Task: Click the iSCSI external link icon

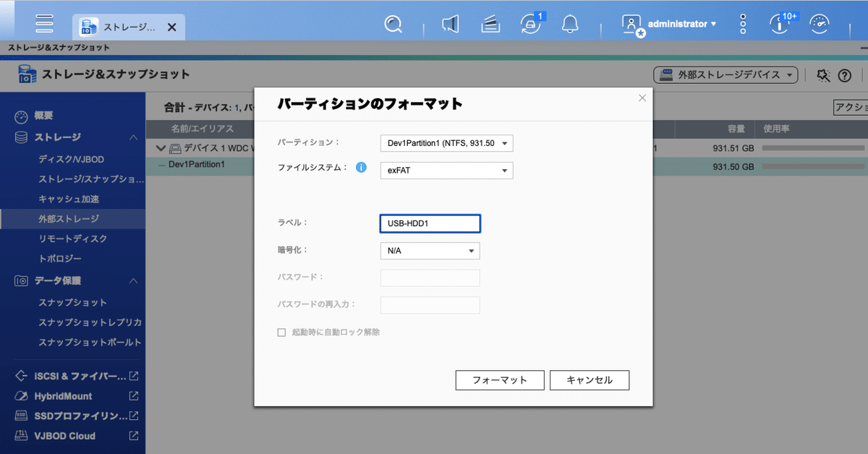Action: click(134, 376)
